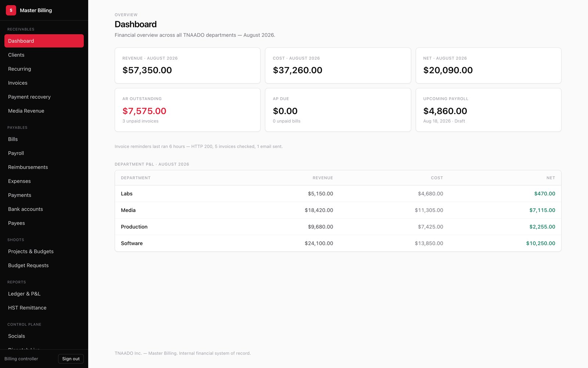Click the Media department row name
The image size is (588, 368).
128,210
